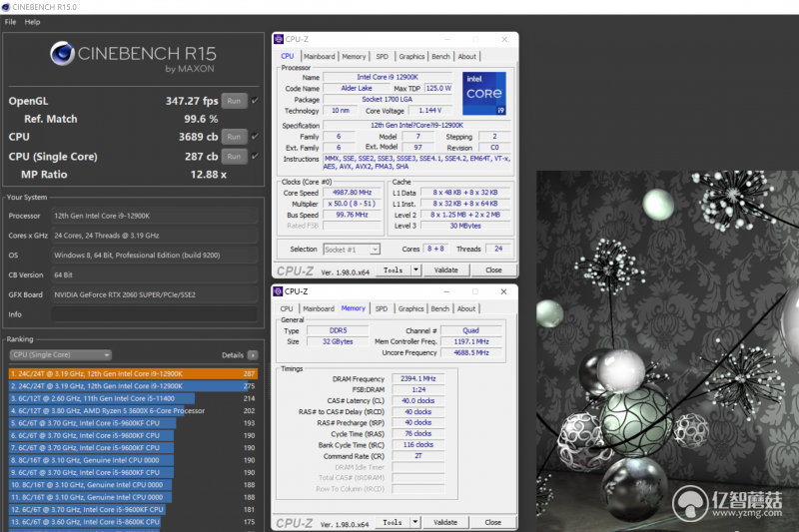Toggle the CPU (Single Core) test checkbox
799x532 pixels.
coord(255,157)
